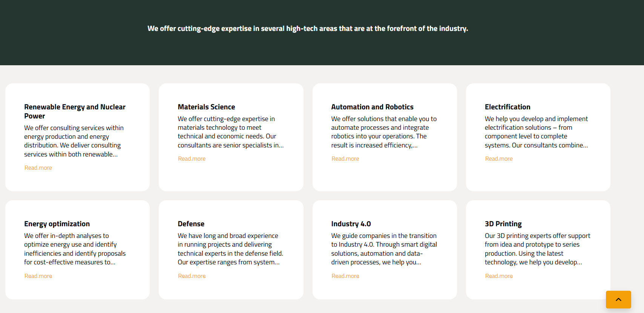This screenshot has height=313, width=644.
Task: Click the Electrification card title
Action: click(507, 107)
